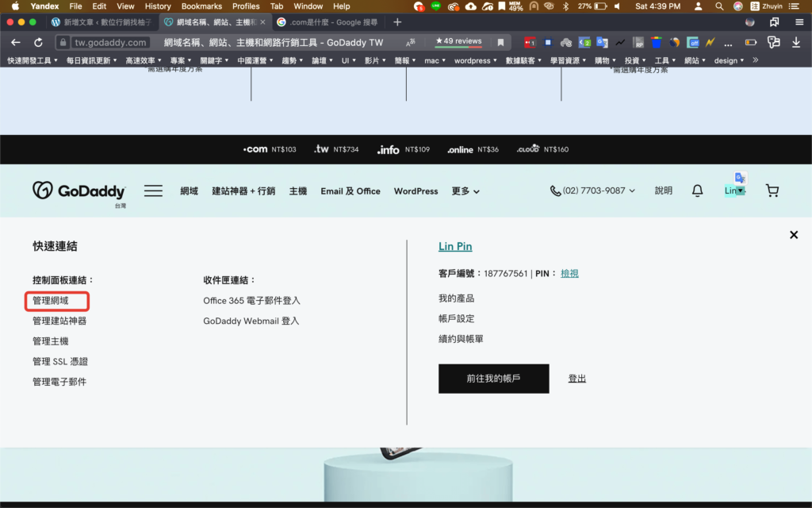Click the notifications bell icon
This screenshot has width=812, height=508.
coord(697,190)
